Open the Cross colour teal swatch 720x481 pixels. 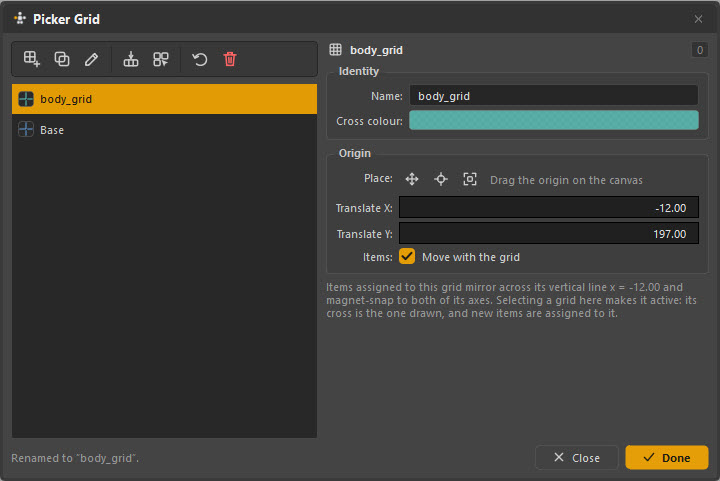[x=554, y=121]
